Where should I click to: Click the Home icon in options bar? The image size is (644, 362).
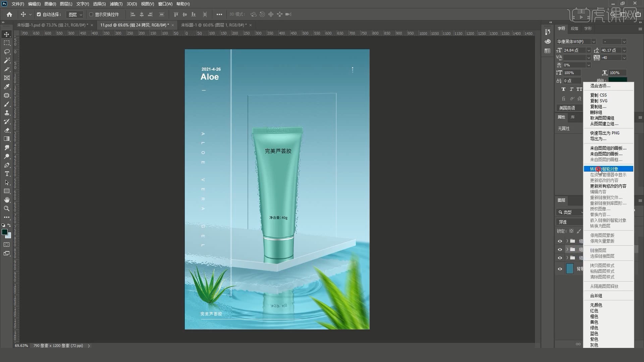pyautogui.click(x=9, y=14)
